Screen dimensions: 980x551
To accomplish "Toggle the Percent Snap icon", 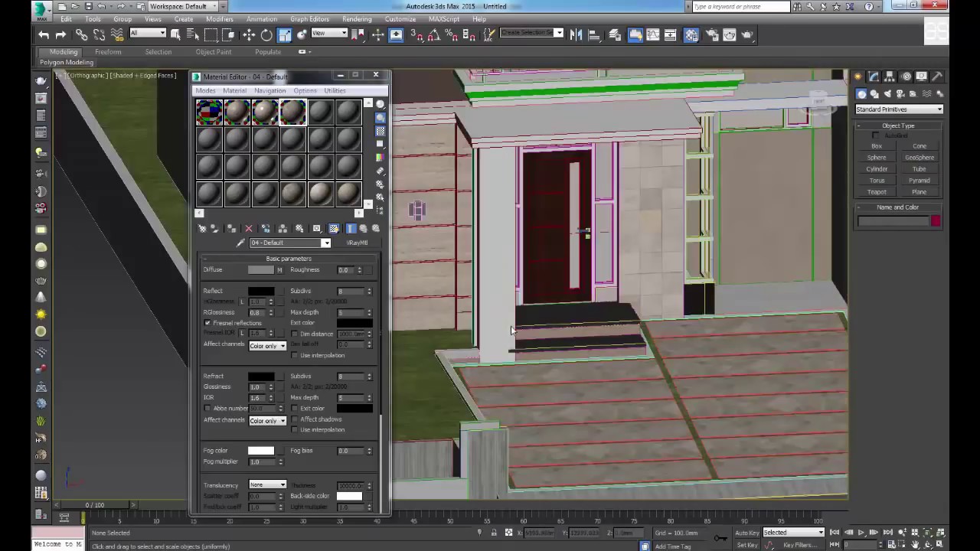I will pos(452,34).
